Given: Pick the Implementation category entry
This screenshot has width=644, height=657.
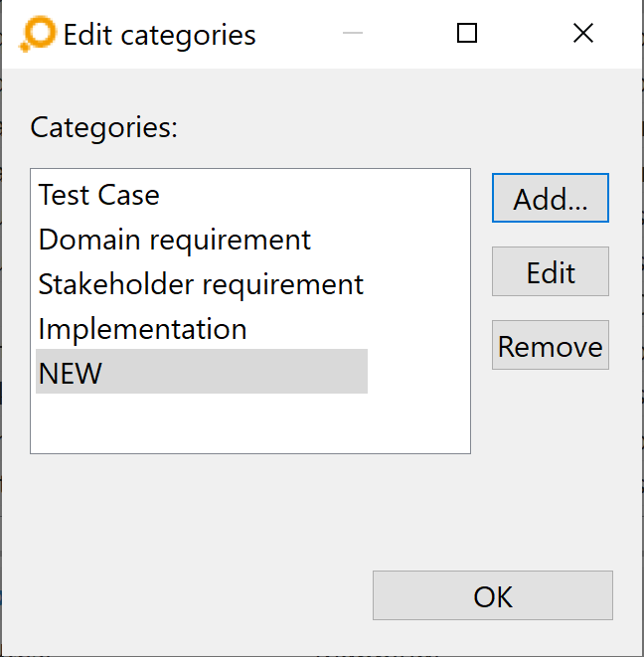Looking at the screenshot, I should tap(142, 329).
